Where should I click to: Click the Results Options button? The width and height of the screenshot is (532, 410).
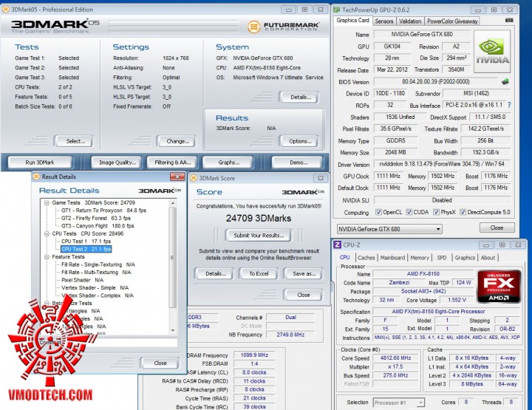click(300, 141)
